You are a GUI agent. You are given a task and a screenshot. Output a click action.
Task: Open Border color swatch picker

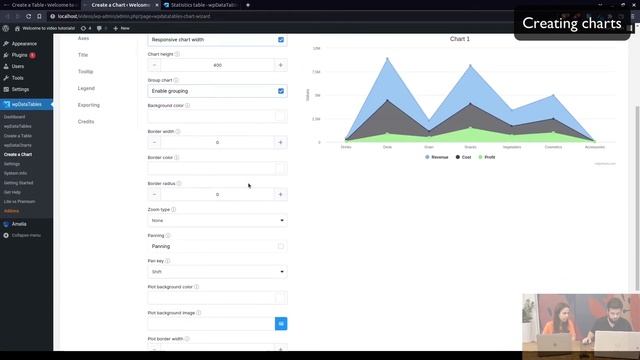click(280, 168)
